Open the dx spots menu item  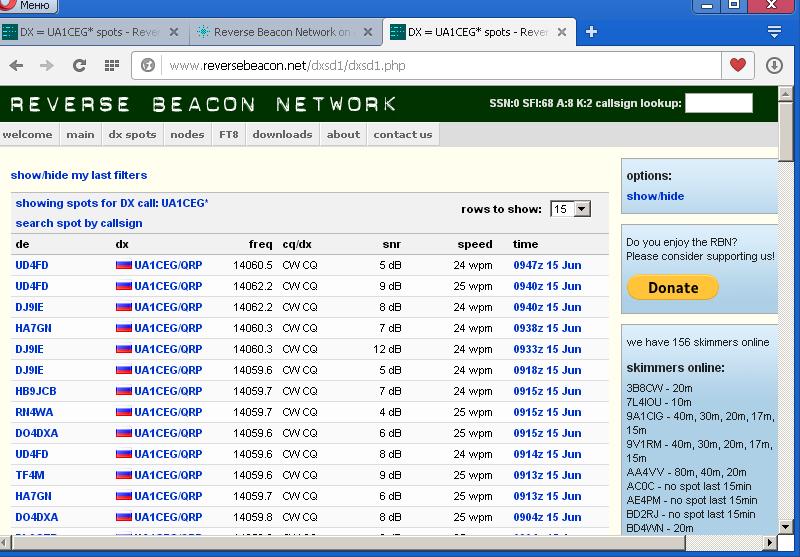[132, 135]
